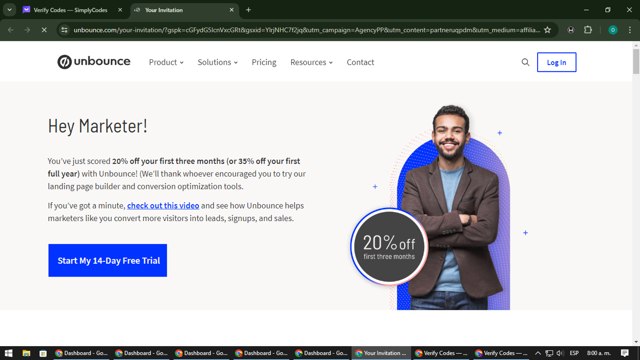Open the Chrome profile avatar
Viewport: 640px width, 360px height.
613,30
